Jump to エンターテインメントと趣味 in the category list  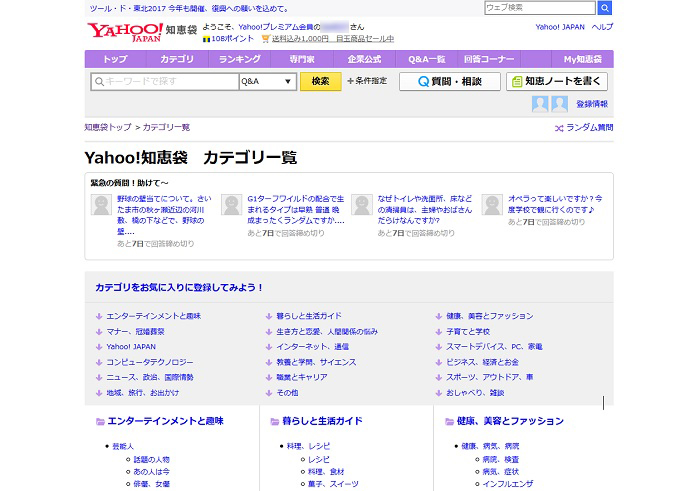(x=154, y=316)
